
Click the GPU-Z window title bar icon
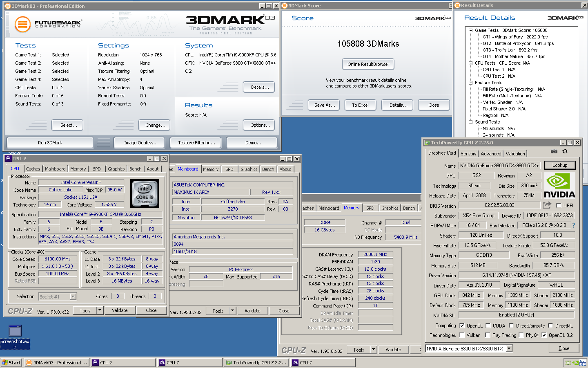(427, 142)
